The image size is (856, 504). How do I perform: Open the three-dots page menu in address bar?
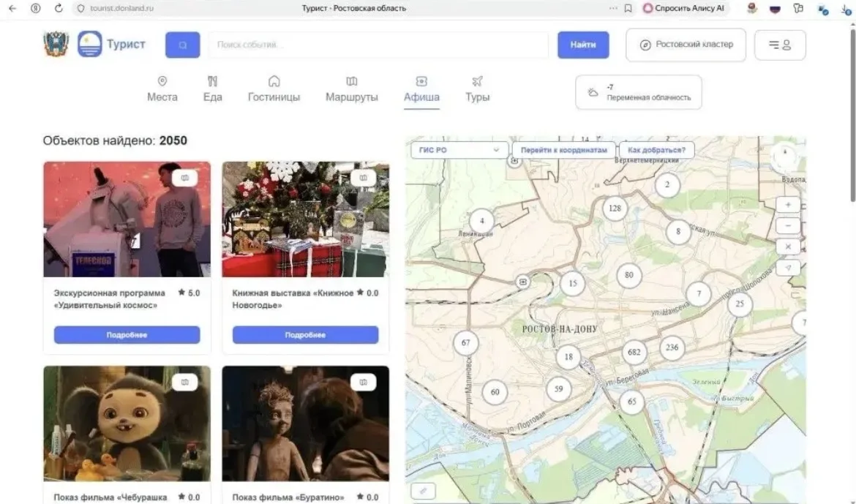(613, 8)
